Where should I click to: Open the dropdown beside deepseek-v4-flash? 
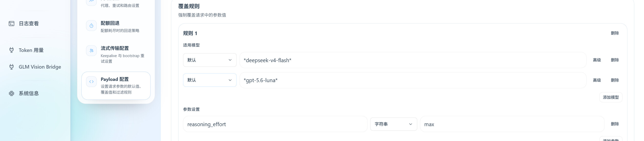(210, 60)
